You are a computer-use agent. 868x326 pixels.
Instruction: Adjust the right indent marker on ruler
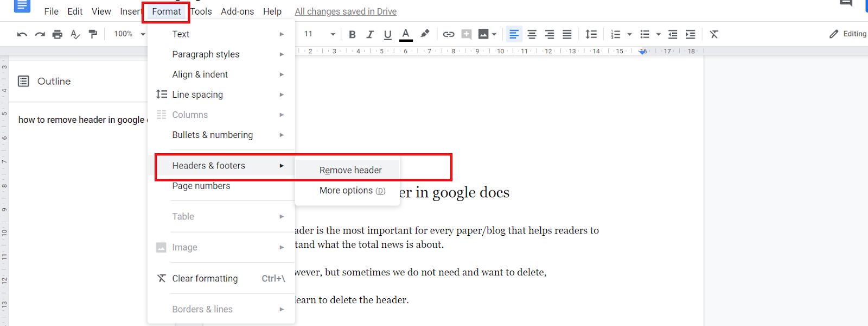coord(643,52)
